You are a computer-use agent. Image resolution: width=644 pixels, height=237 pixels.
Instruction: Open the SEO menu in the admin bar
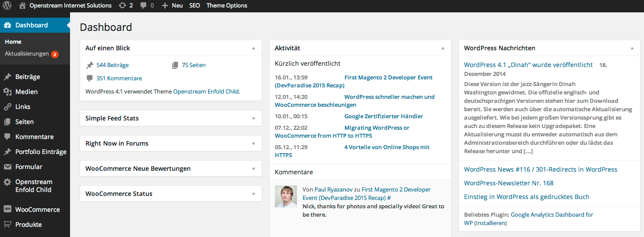pyautogui.click(x=194, y=6)
